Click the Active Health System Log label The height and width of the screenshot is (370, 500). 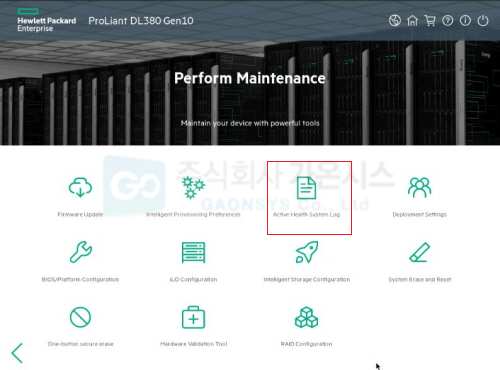point(307,214)
